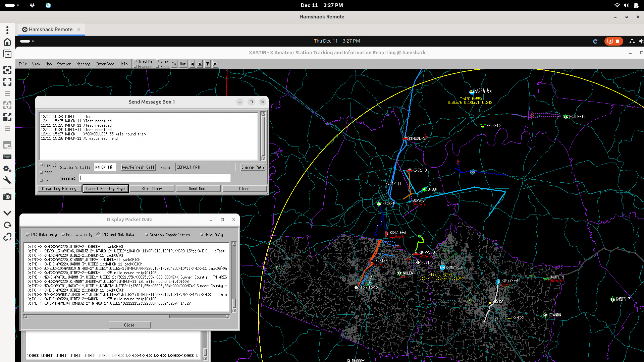Click the home icon in sidebar
644x362 pixels.
pyautogui.click(x=7, y=42)
